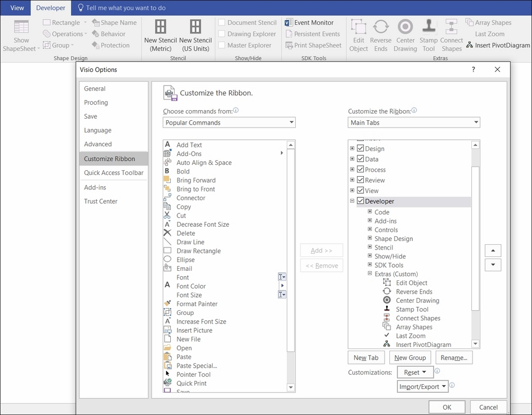Click Print ShapeSheet in SDK Tools
532x415 pixels.
click(x=313, y=45)
